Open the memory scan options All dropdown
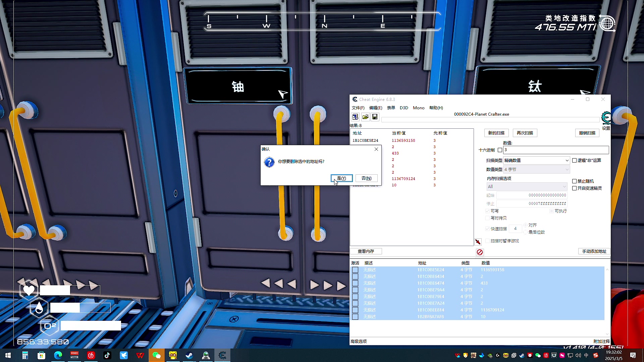 click(x=527, y=187)
